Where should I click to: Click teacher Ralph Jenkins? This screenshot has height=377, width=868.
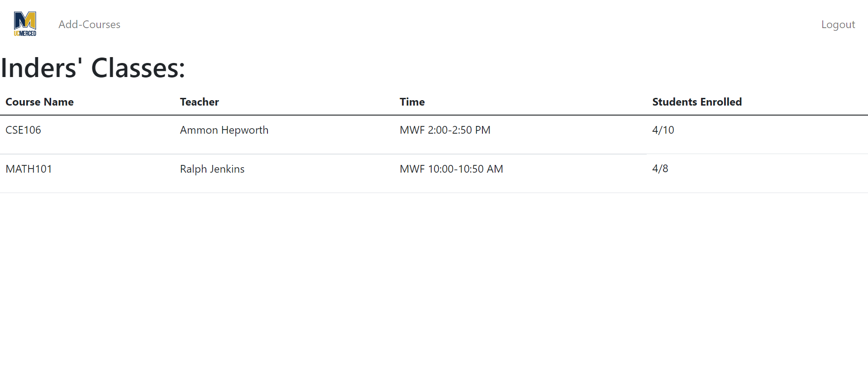pos(212,169)
